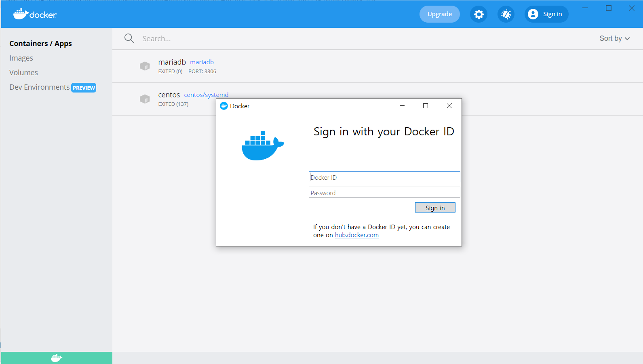The height and width of the screenshot is (364, 643).
Task: Select the mariadb container icon
Action: tap(145, 66)
